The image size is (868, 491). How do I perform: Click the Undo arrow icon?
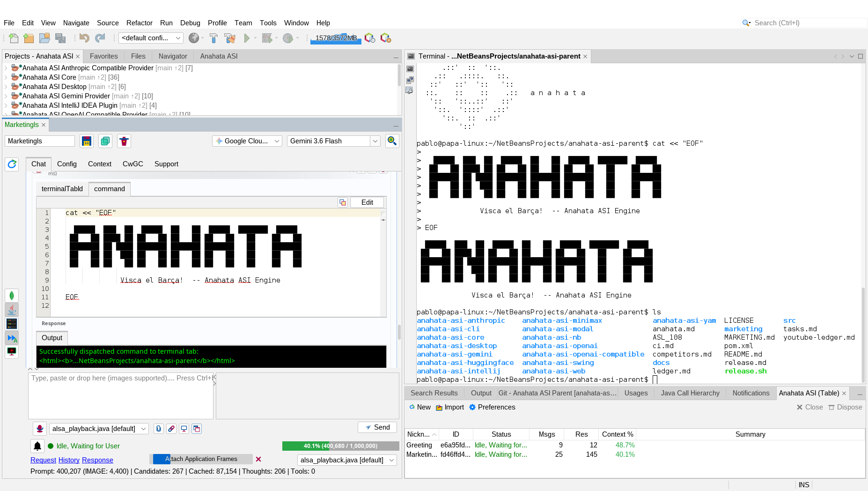(84, 38)
